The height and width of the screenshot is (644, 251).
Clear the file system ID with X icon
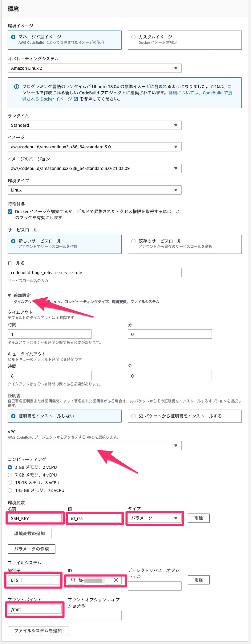coord(116,580)
